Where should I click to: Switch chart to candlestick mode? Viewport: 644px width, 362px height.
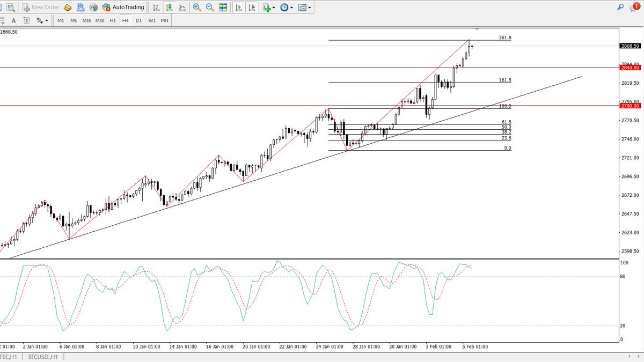(169, 8)
